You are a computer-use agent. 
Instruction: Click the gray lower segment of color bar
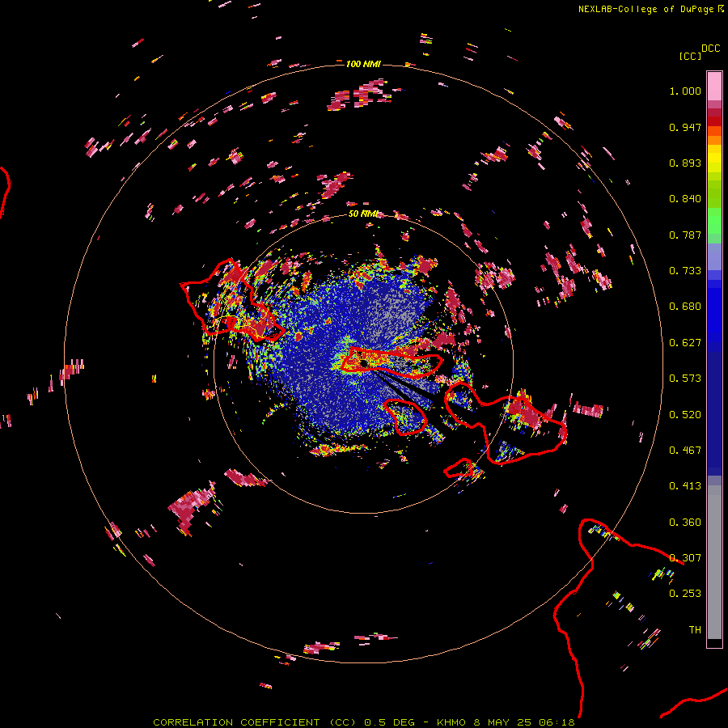pyautogui.click(x=714, y=562)
